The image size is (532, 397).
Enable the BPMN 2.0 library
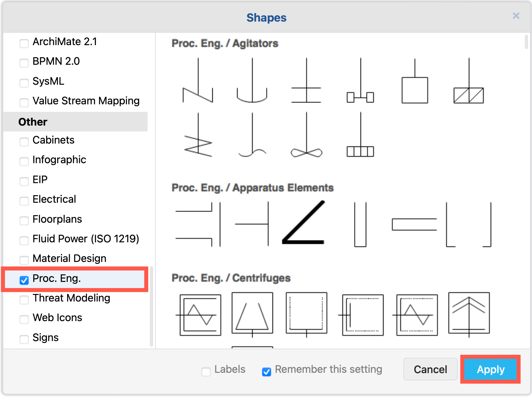24,63
